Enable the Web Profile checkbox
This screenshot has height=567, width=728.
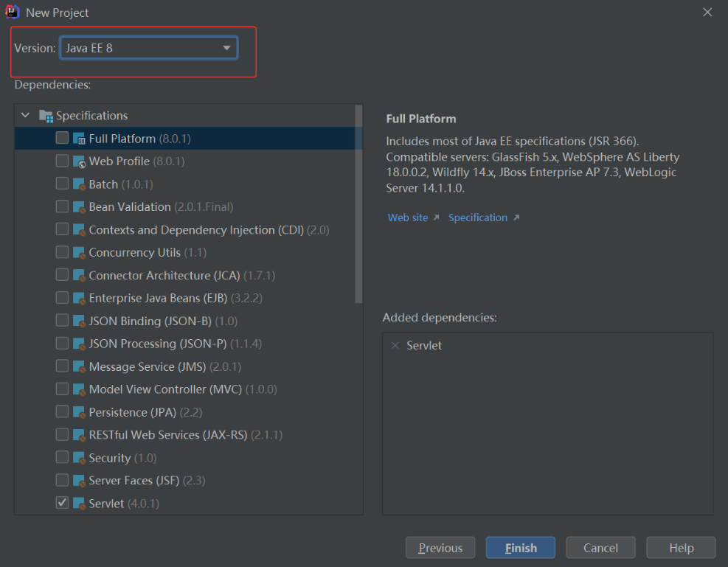(62, 161)
